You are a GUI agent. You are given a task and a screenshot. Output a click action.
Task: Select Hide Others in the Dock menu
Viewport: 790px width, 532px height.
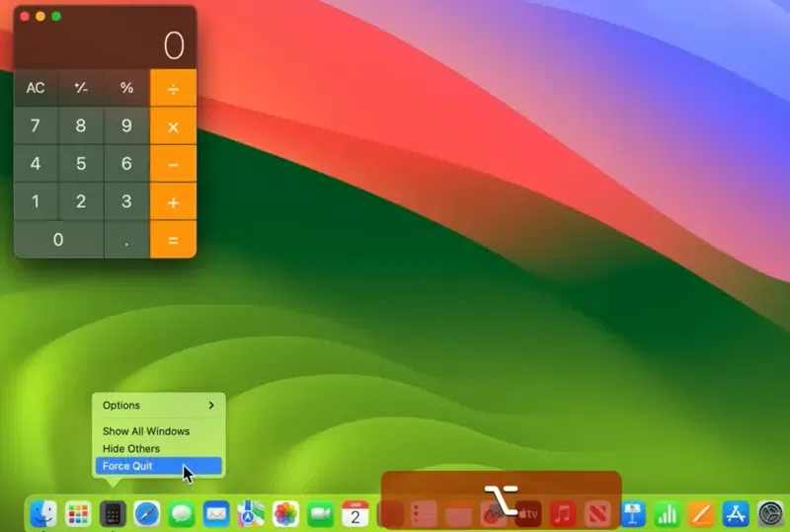click(159, 448)
